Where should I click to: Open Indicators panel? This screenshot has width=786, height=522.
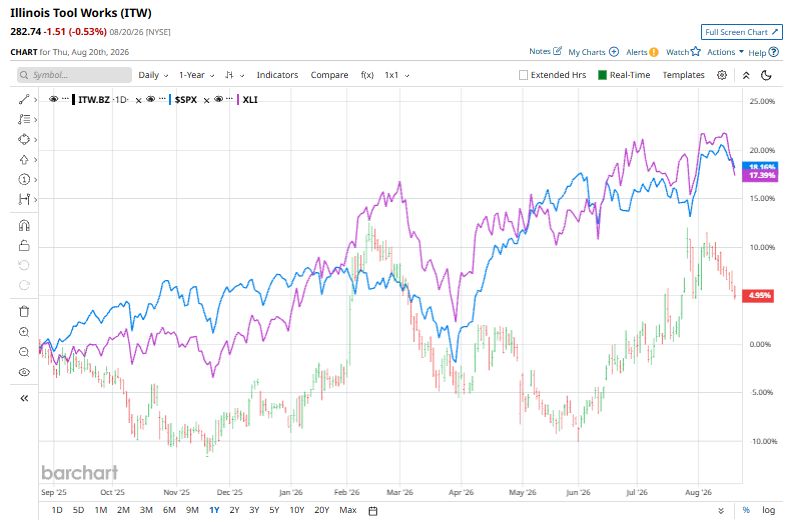tap(277, 75)
